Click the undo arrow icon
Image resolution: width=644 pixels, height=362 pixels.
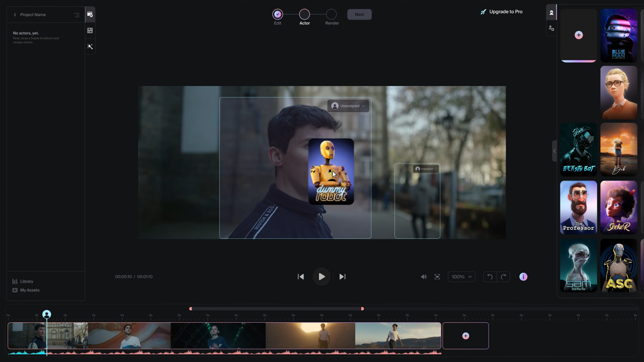coord(489,277)
